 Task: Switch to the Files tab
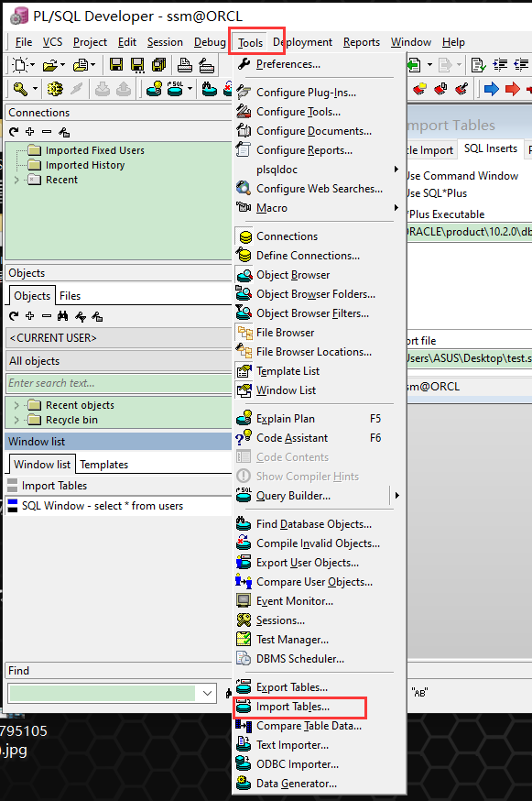click(x=70, y=296)
